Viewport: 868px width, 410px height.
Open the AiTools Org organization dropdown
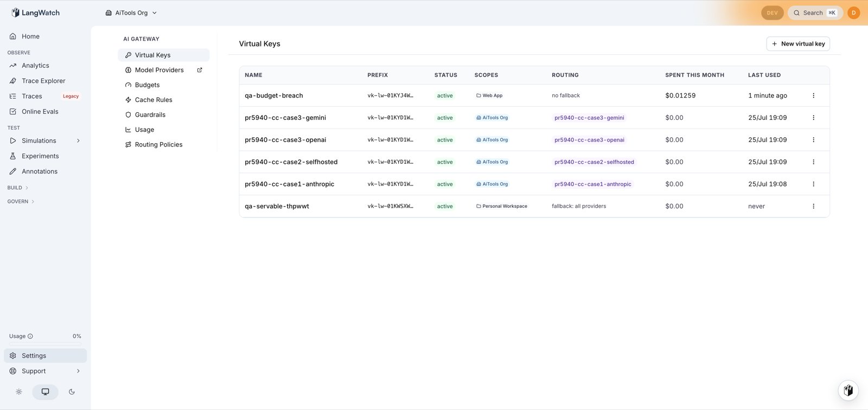[131, 12]
